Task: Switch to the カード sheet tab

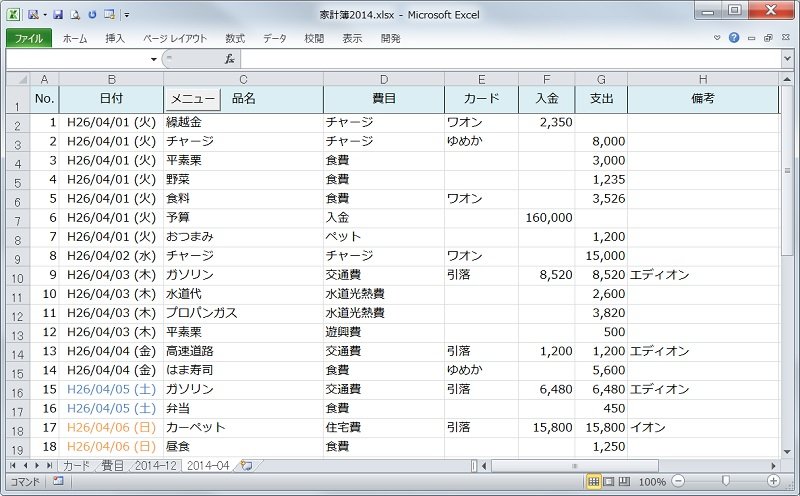Action: pos(76,465)
